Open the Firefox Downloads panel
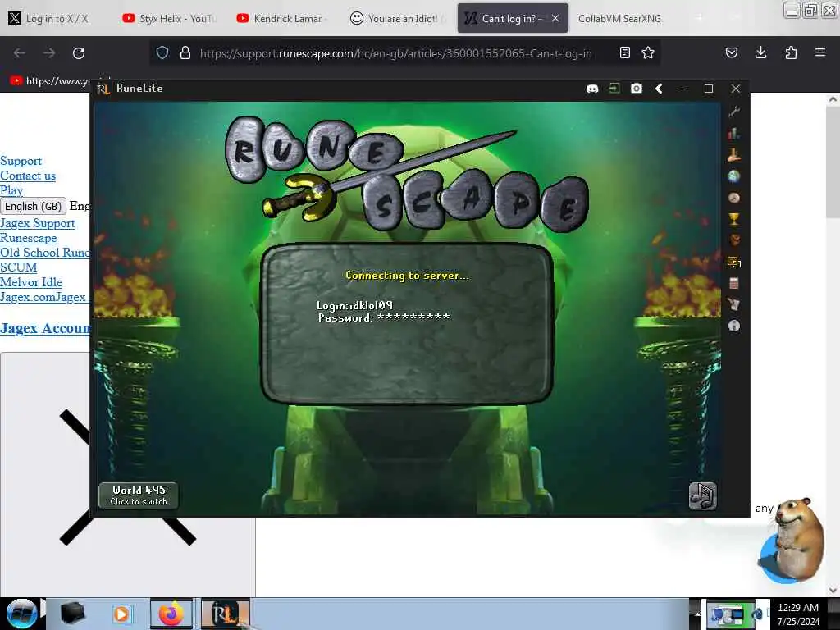840x630 pixels. tap(760, 52)
